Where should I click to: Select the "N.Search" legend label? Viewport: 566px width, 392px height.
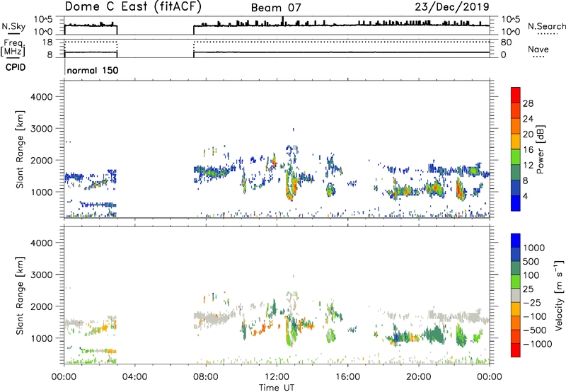(x=547, y=26)
